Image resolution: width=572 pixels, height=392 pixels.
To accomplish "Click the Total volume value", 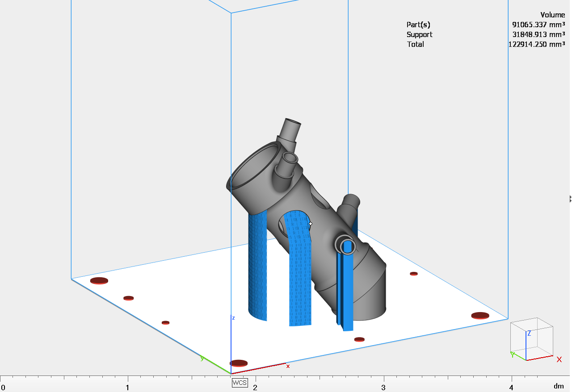I will pyautogui.click(x=536, y=44).
